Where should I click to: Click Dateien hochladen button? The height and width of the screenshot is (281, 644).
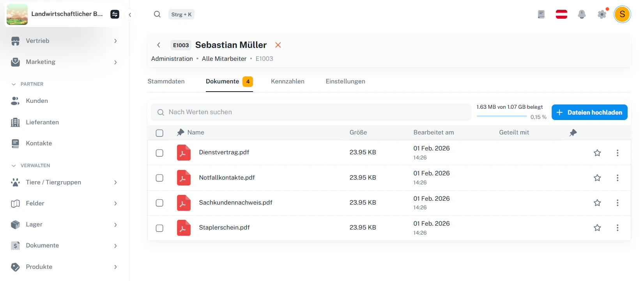click(589, 112)
